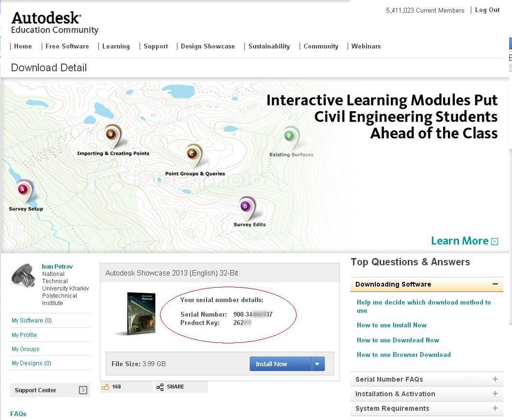
Task: Click the share network icon
Action: click(160, 387)
